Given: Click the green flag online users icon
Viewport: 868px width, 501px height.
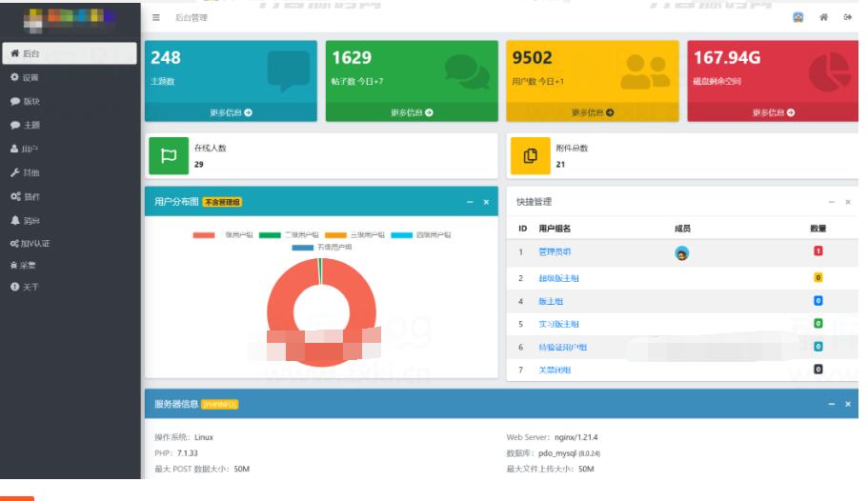Looking at the screenshot, I should point(169,155).
